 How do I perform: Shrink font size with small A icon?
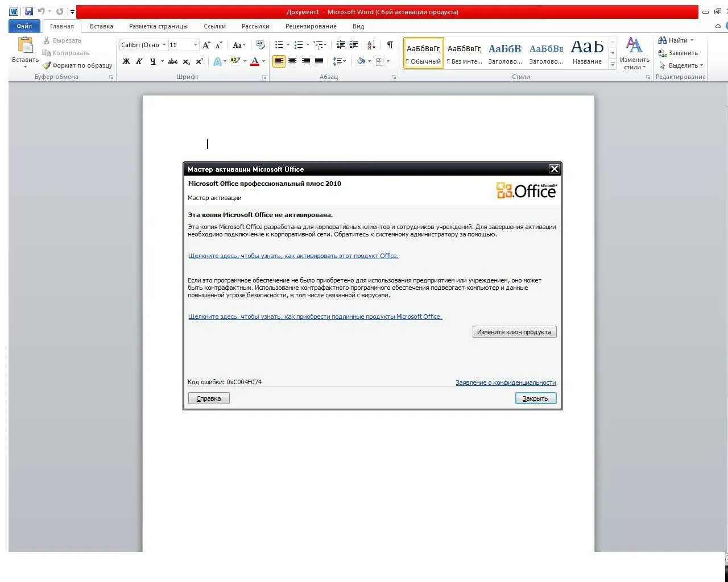pos(219,45)
